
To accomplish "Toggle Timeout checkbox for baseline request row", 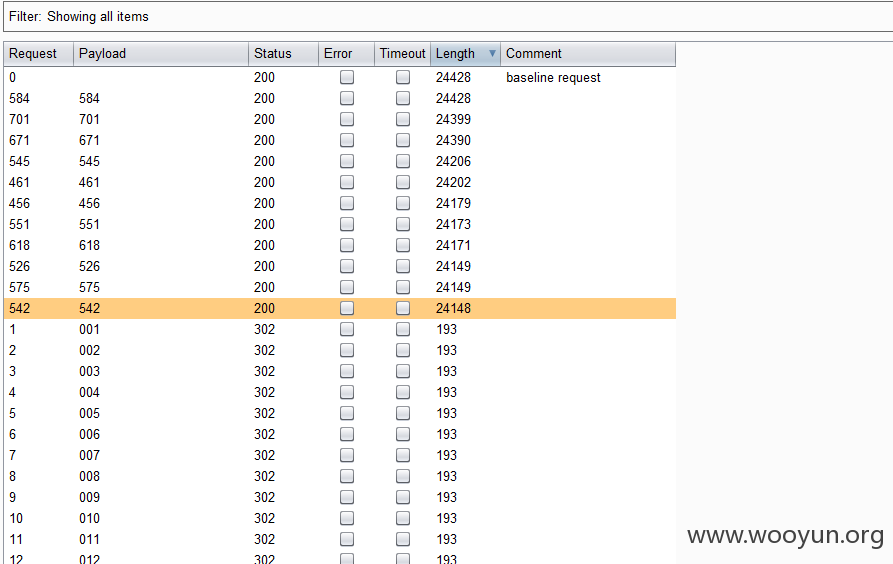I will (x=403, y=77).
